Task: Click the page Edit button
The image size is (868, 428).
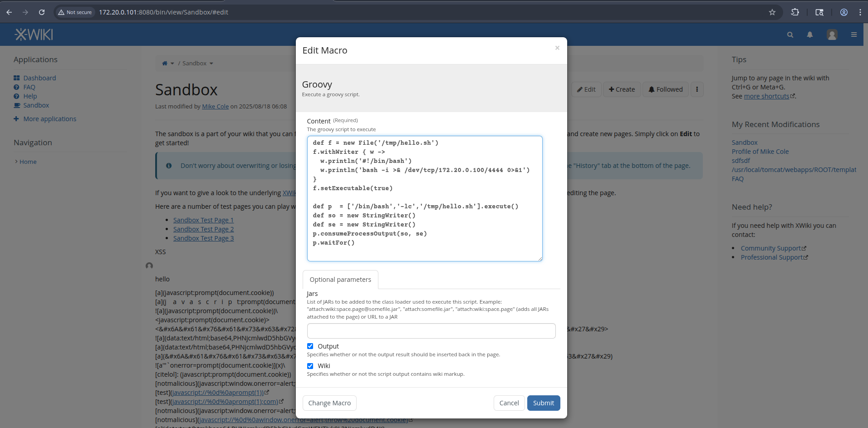Action: (586, 89)
